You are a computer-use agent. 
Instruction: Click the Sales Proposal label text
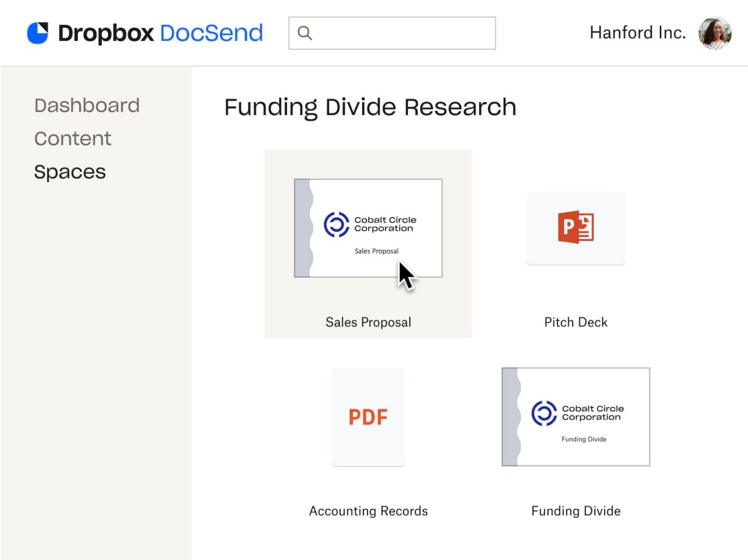368,322
